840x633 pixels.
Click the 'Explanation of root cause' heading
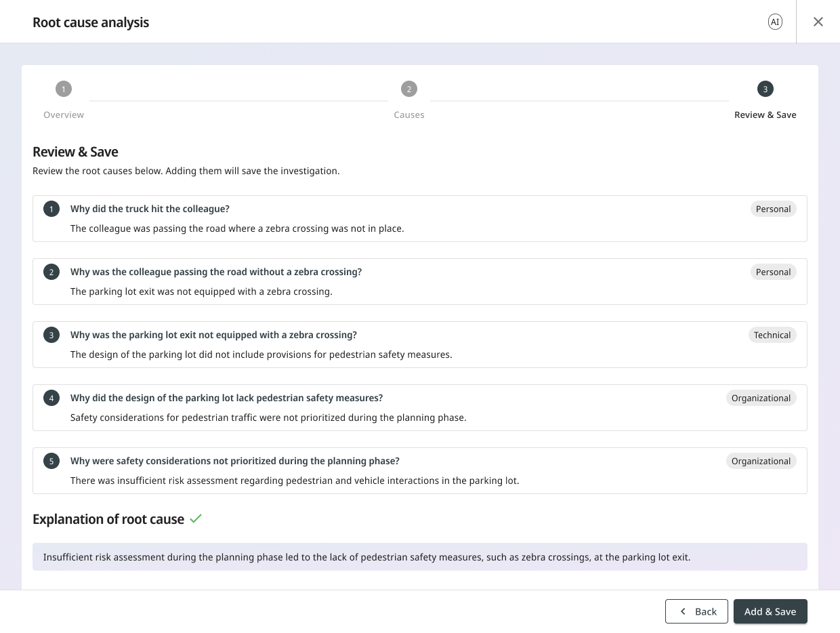click(108, 519)
